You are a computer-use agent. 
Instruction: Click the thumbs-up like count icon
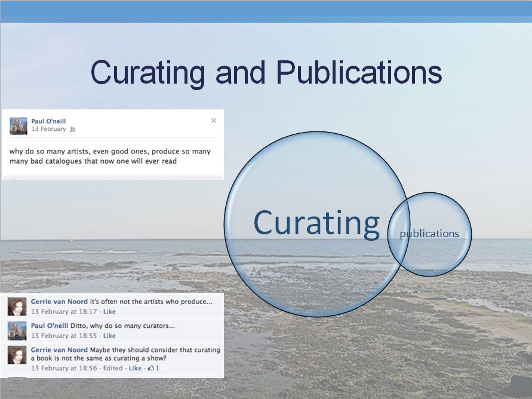tap(151, 369)
